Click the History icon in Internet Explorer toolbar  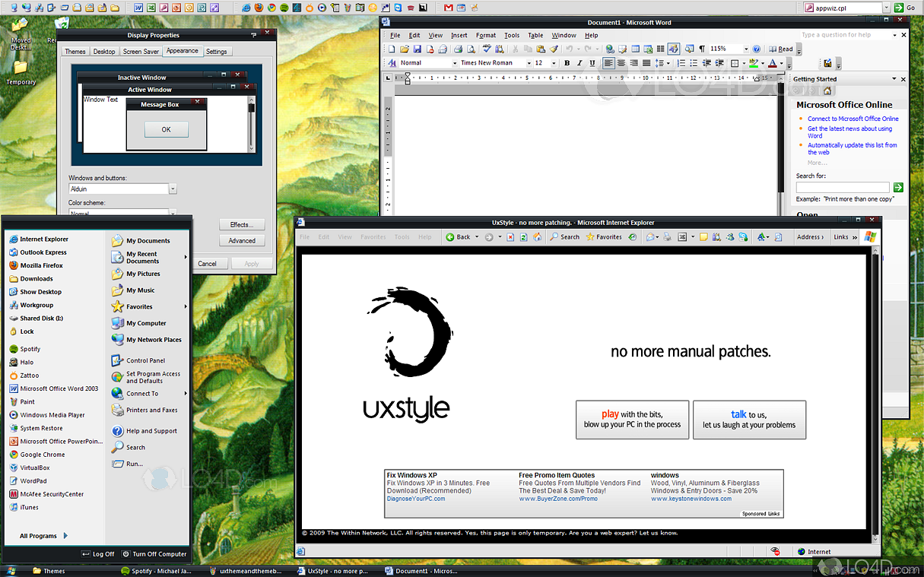(x=632, y=237)
